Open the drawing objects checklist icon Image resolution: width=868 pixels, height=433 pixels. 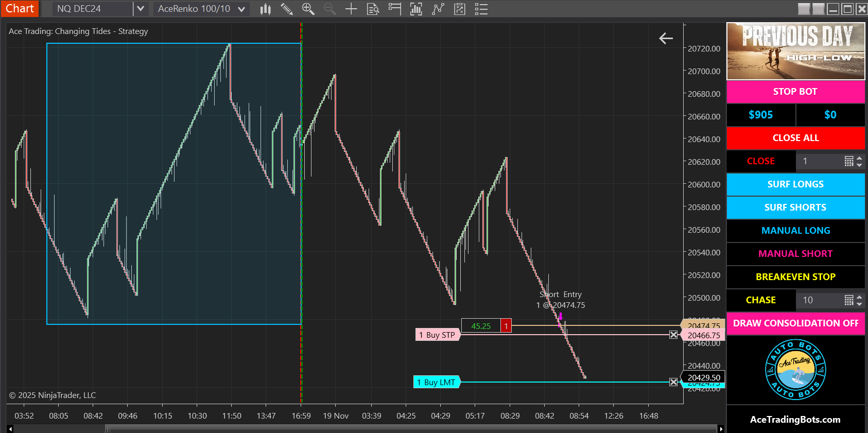460,9
